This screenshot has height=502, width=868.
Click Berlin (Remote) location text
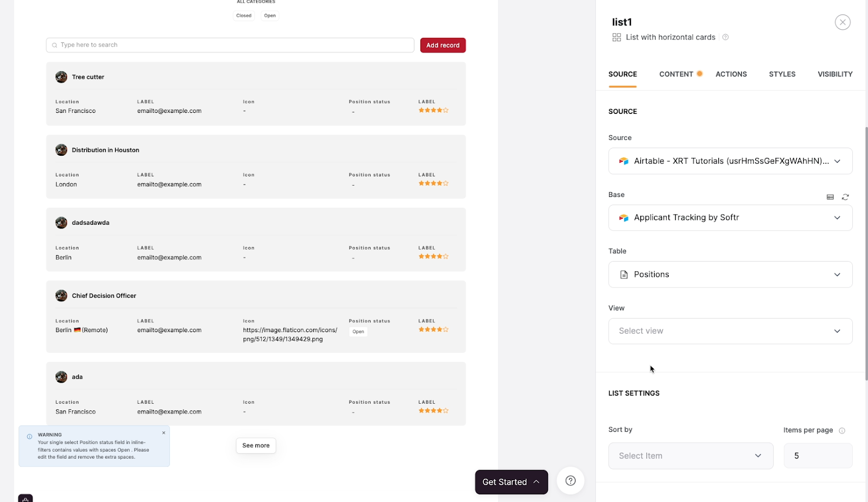[x=81, y=330]
